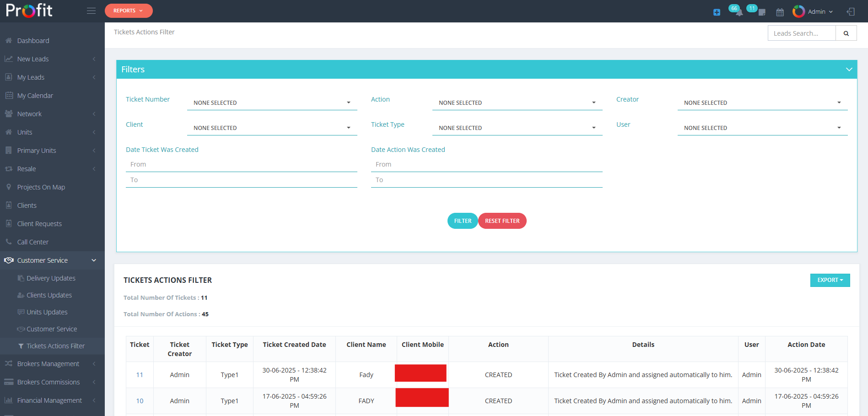Click the magnifier icon next to Leads Search
This screenshot has width=868, height=416.
[846, 33]
